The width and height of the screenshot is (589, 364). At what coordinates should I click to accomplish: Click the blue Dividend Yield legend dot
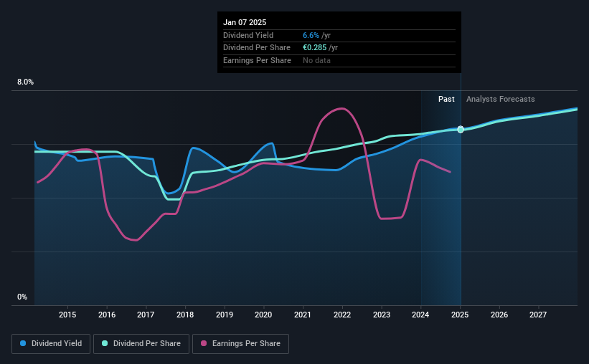pos(23,343)
